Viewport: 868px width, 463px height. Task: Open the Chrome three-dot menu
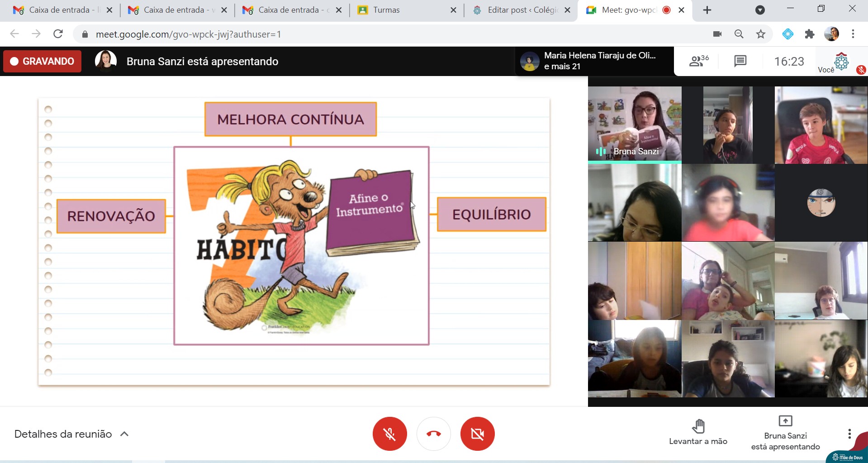[853, 34]
